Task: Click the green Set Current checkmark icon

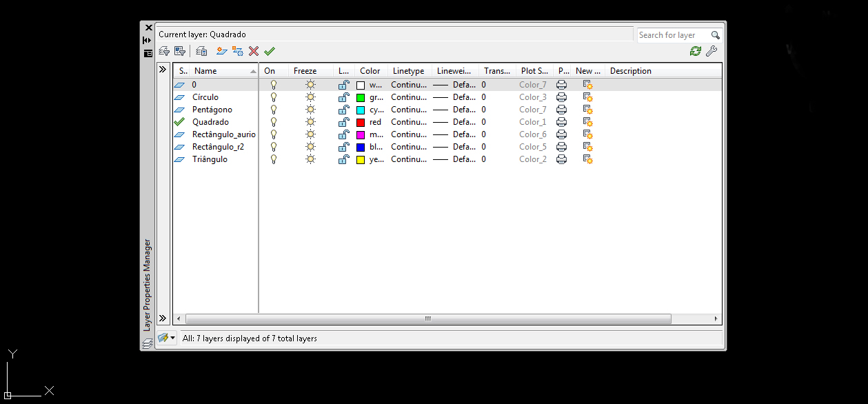Action: pos(270,51)
